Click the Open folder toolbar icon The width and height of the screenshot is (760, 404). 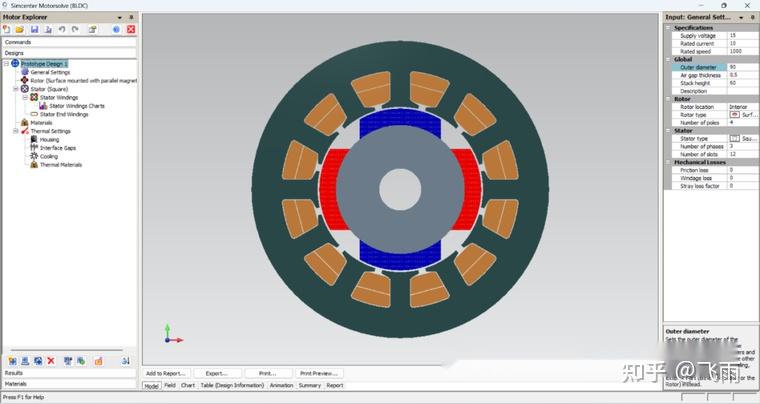coord(20,30)
